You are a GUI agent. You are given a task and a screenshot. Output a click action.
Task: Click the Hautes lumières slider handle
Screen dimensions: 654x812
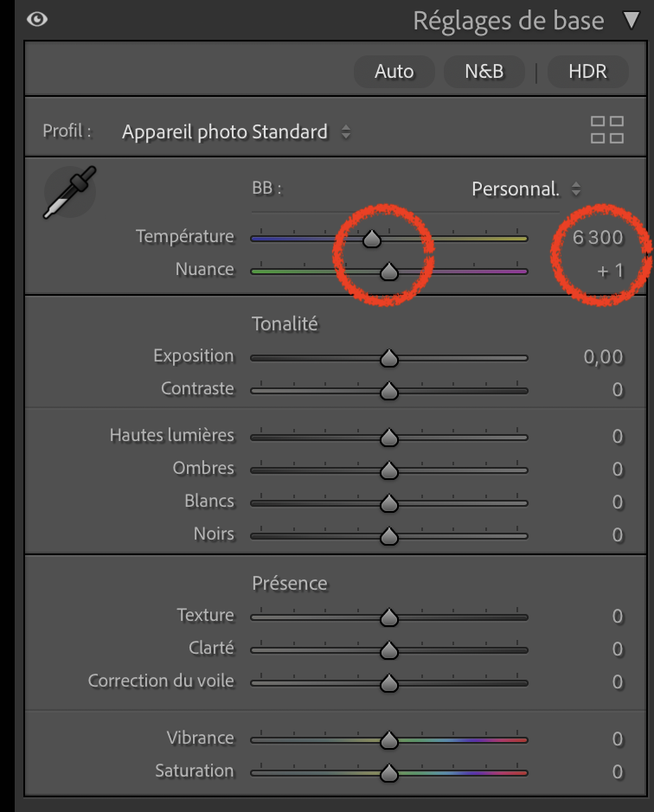pyautogui.click(x=389, y=438)
